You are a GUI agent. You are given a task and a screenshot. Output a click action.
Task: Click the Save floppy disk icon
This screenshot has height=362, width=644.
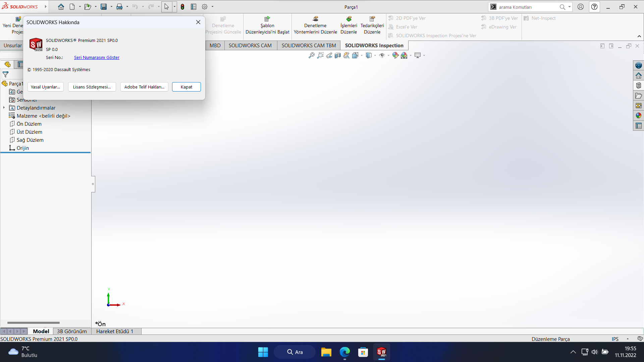(x=104, y=7)
